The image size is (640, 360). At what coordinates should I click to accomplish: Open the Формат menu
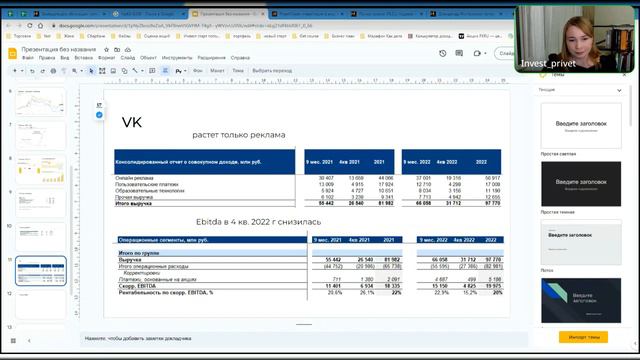tap(107, 58)
